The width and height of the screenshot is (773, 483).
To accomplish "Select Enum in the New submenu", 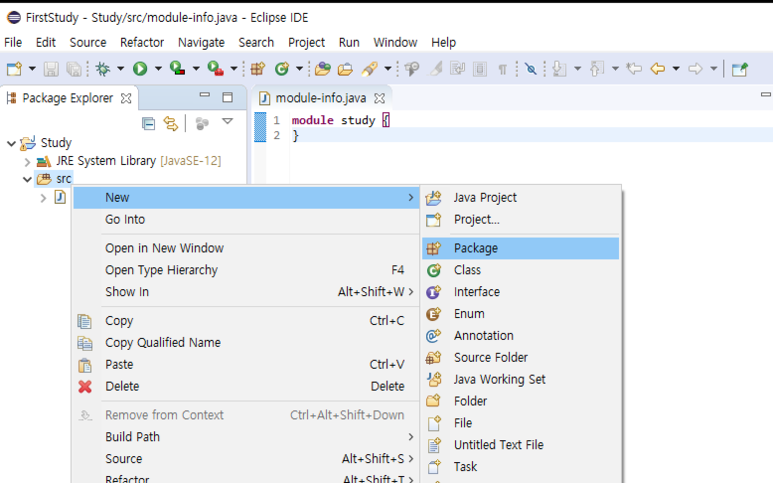I will [521, 313].
